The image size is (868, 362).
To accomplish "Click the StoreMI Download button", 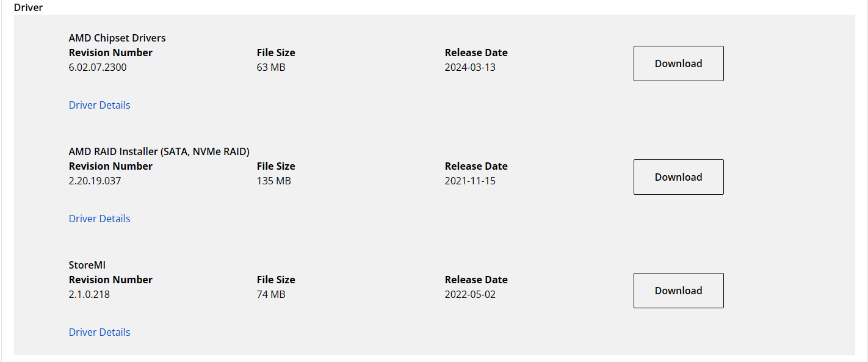I will 678,291.
